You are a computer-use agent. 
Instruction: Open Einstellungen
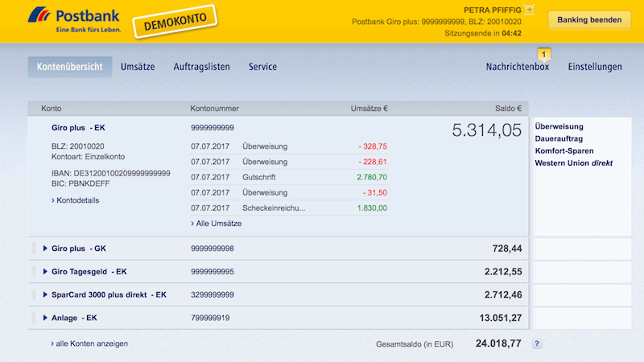click(595, 67)
